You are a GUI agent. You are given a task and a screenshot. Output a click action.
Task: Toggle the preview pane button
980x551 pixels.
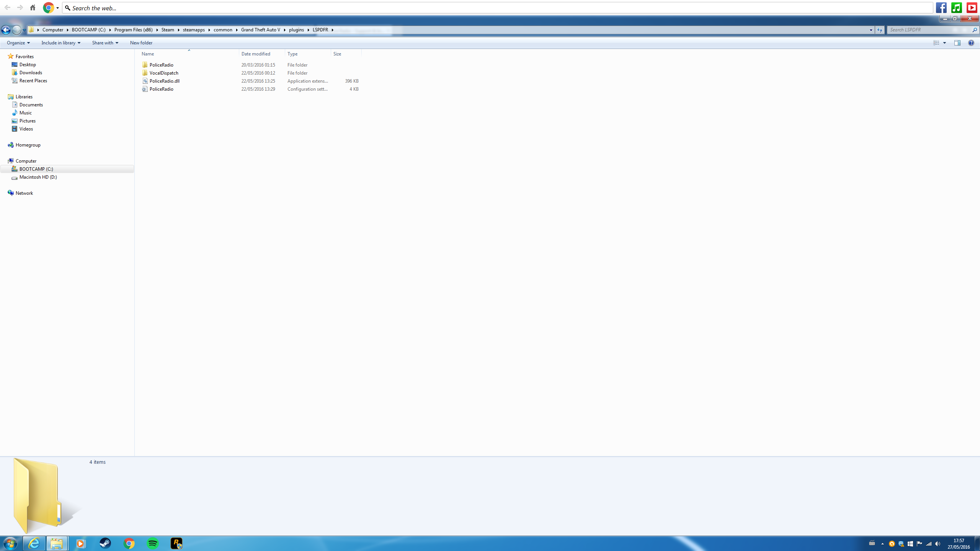coord(957,43)
